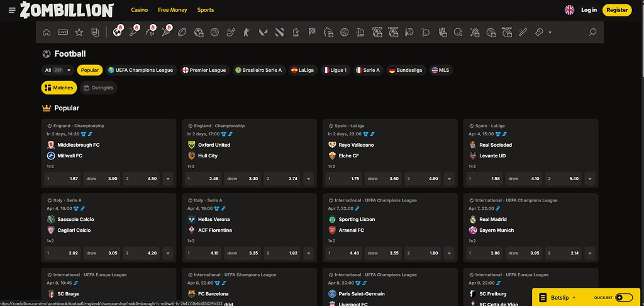The width and height of the screenshot is (644, 306).
Task: Bet on Middlesbrough FC win at 1.67
Action: coord(62,179)
